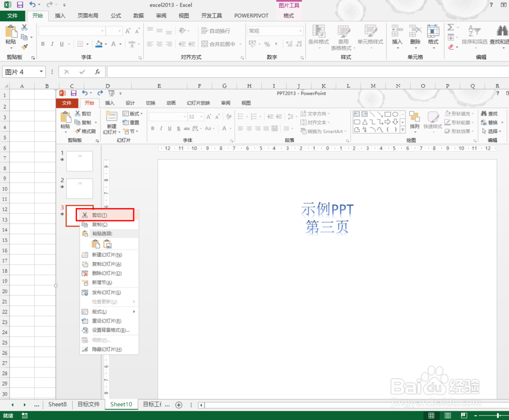Cut the selection with the Excel scissors icon

coord(24,27)
